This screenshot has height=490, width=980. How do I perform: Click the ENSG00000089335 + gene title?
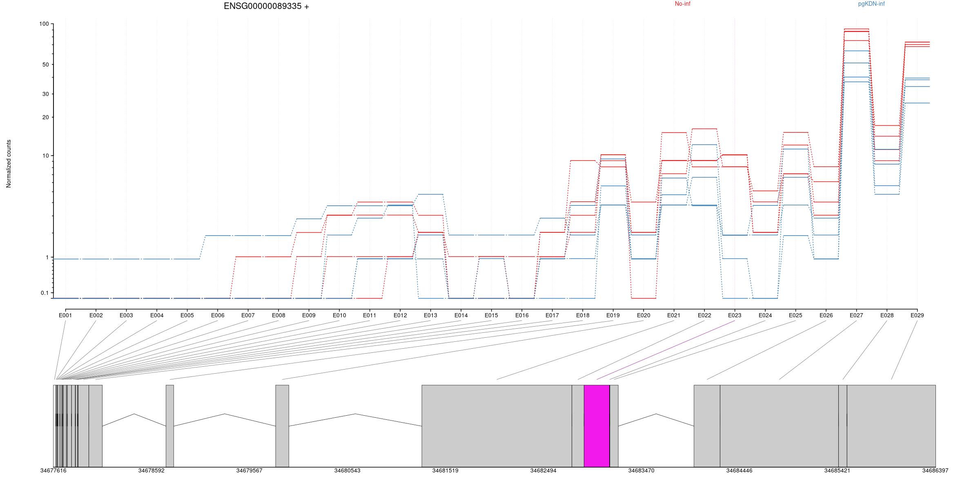(266, 6)
